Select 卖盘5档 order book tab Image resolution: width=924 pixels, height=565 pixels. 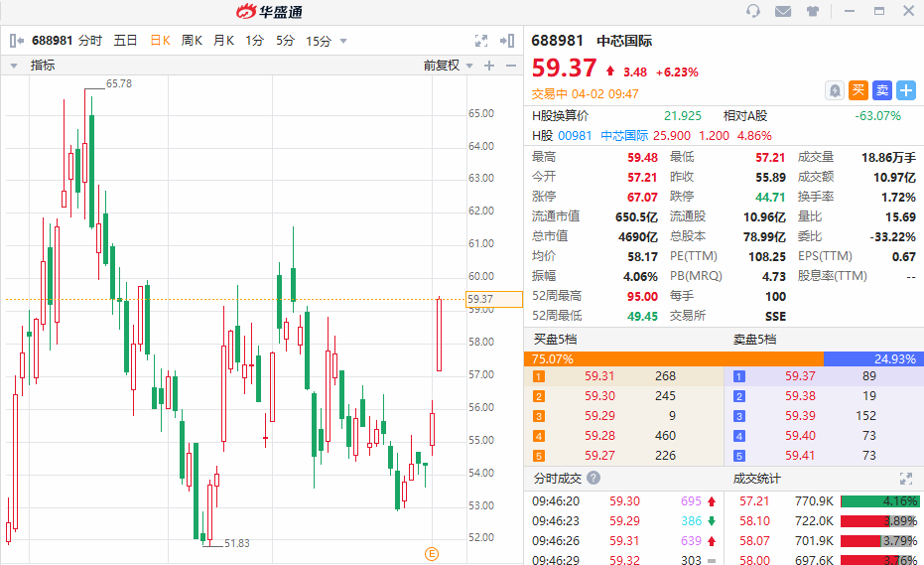point(754,340)
